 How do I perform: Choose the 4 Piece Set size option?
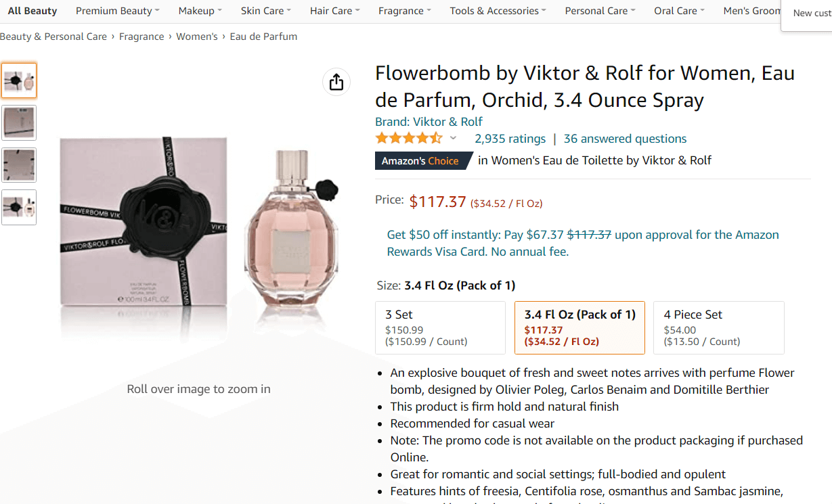(719, 327)
